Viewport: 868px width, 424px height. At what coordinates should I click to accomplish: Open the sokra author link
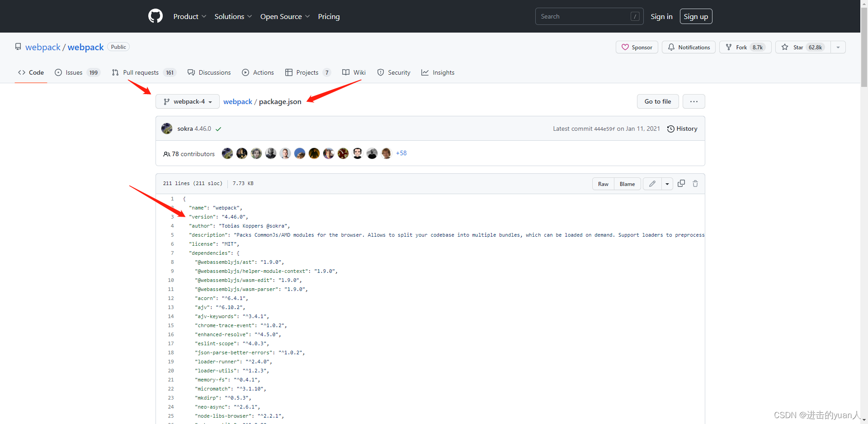point(185,129)
